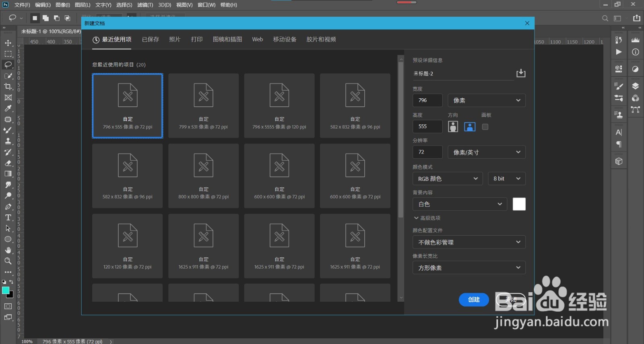Select the Frame tool
The width and height of the screenshot is (644, 344).
8,97
